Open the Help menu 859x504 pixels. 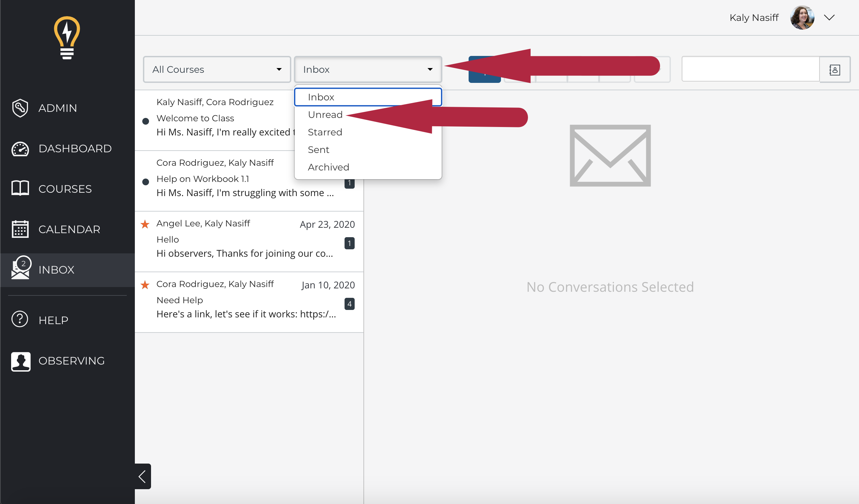(67, 320)
